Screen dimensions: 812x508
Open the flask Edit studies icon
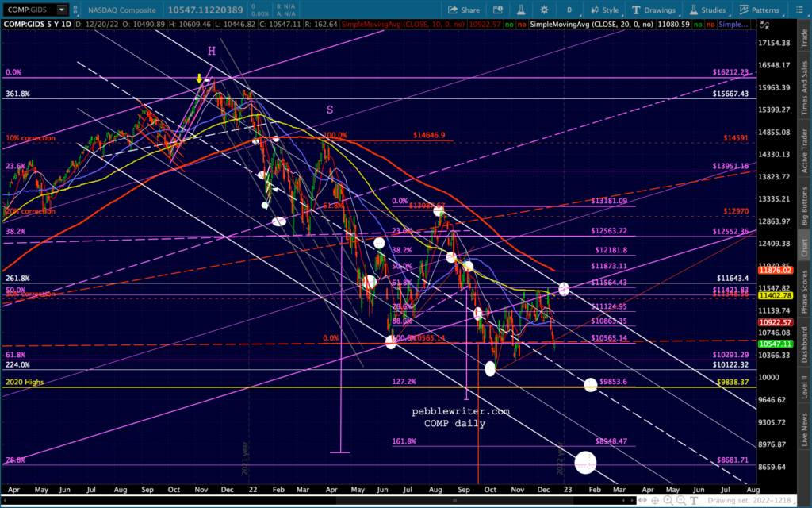(x=521, y=10)
